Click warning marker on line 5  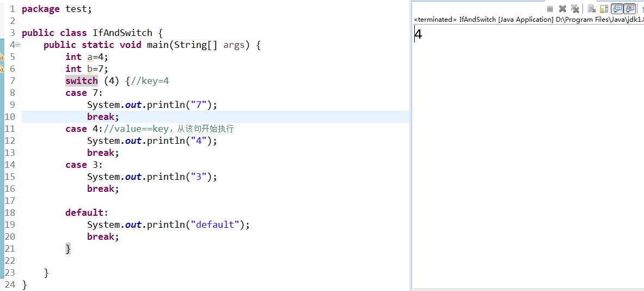[x=2, y=57]
